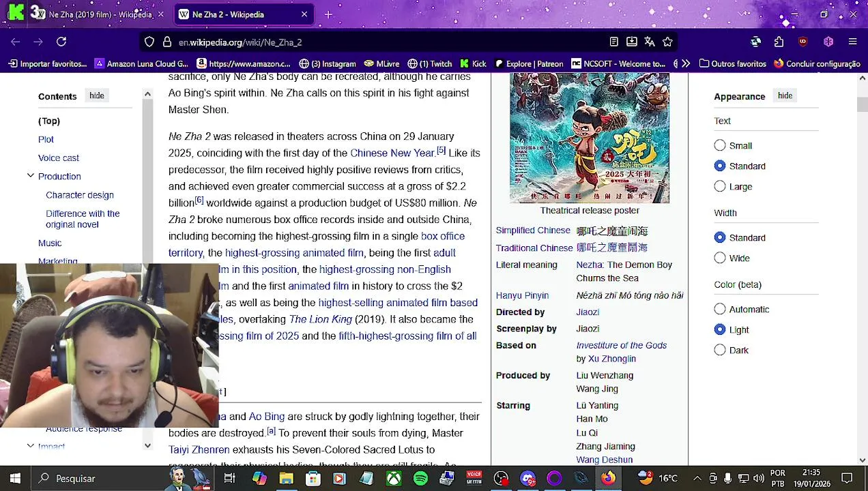Click the globe extension icon in toolbar
Image resolution: width=868 pixels, height=491 pixels.
pos(755,42)
